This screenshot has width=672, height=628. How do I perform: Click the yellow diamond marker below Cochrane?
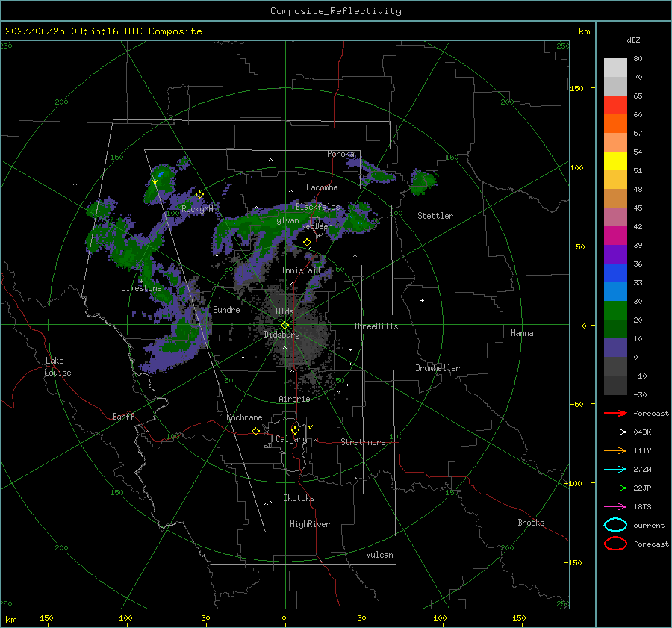pos(256,432)
